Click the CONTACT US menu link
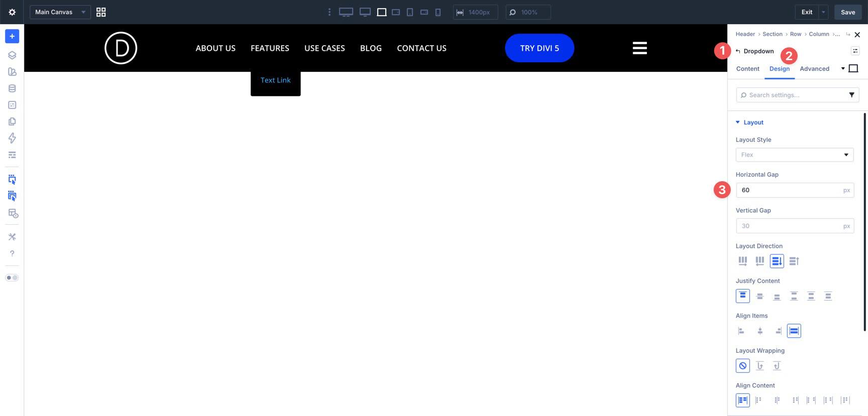 (421, 48)
